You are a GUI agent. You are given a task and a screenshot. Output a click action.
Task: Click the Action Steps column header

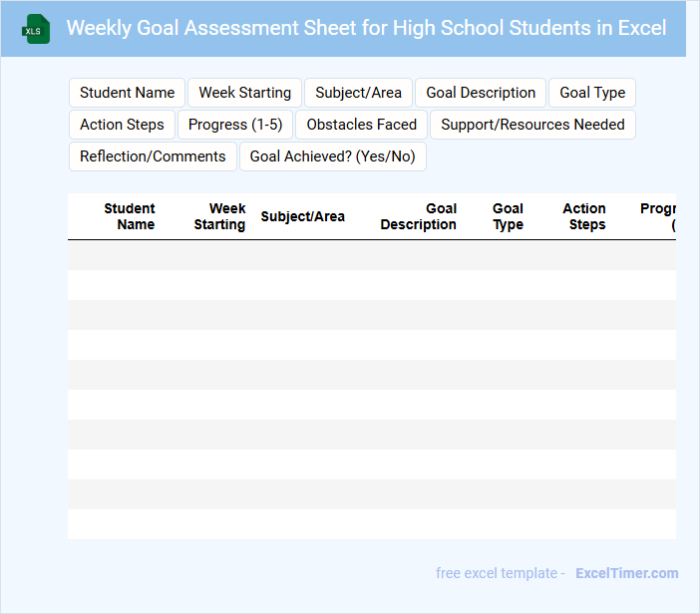(584, 216)
